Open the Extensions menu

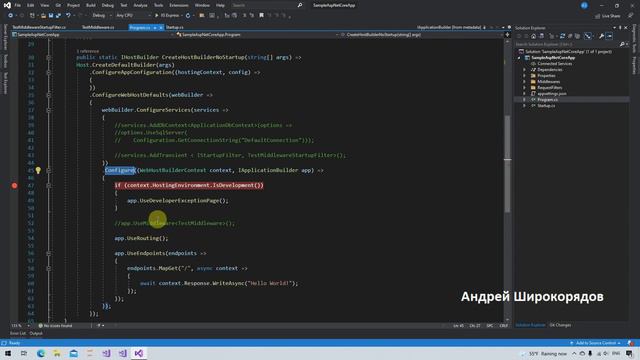179,5
